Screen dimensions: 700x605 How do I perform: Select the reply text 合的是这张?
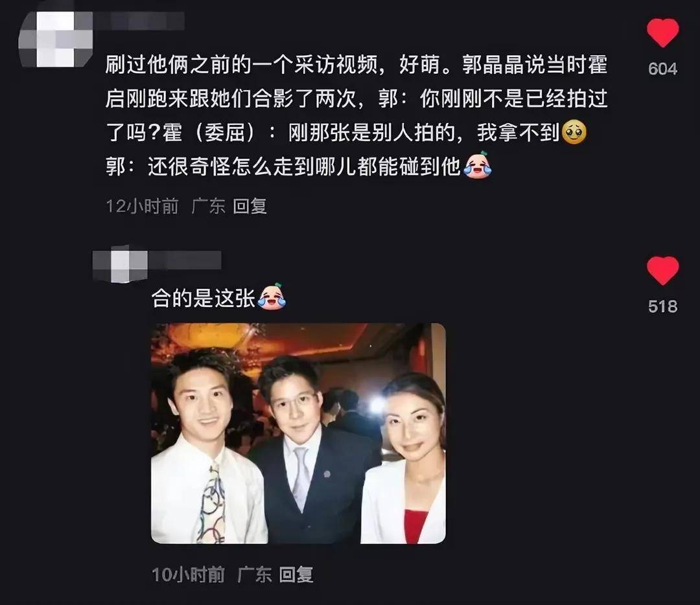click(x=203, y=297)
